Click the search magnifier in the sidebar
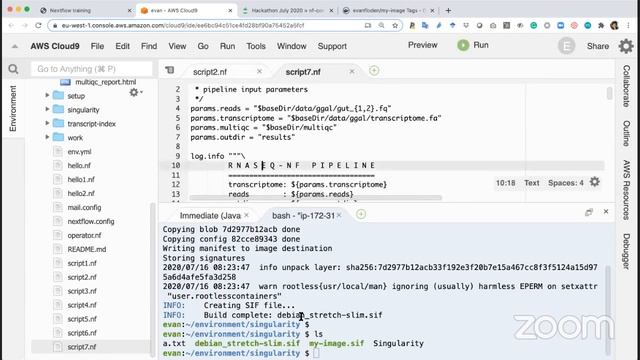Image resolution: width=640 pixels, height=360 pixels. pos(13,69)
